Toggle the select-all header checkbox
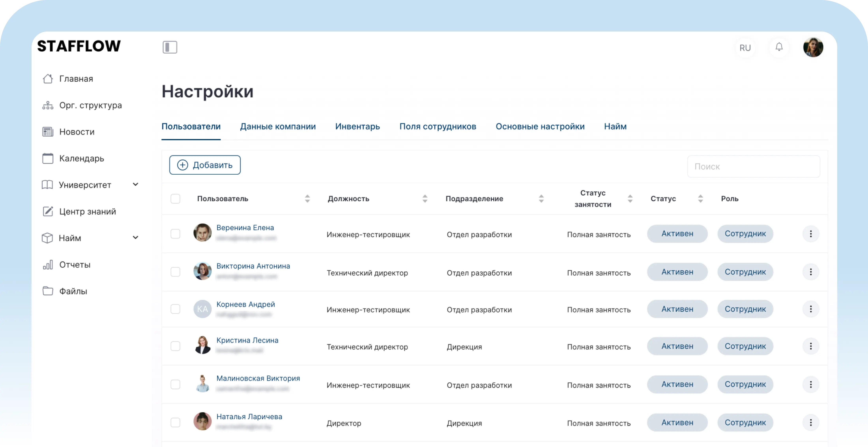Screen dimensions: 868x447 pos(175,199)
